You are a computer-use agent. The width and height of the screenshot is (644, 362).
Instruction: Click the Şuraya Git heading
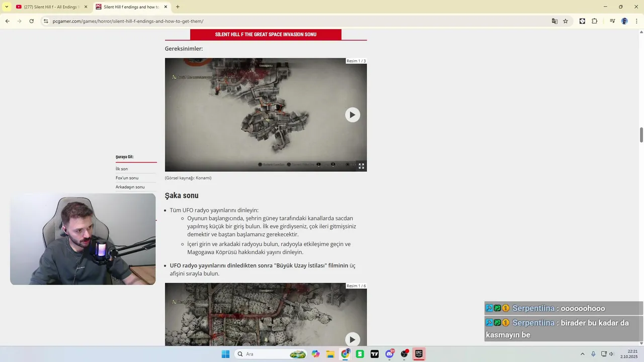[x=124, y=157]
